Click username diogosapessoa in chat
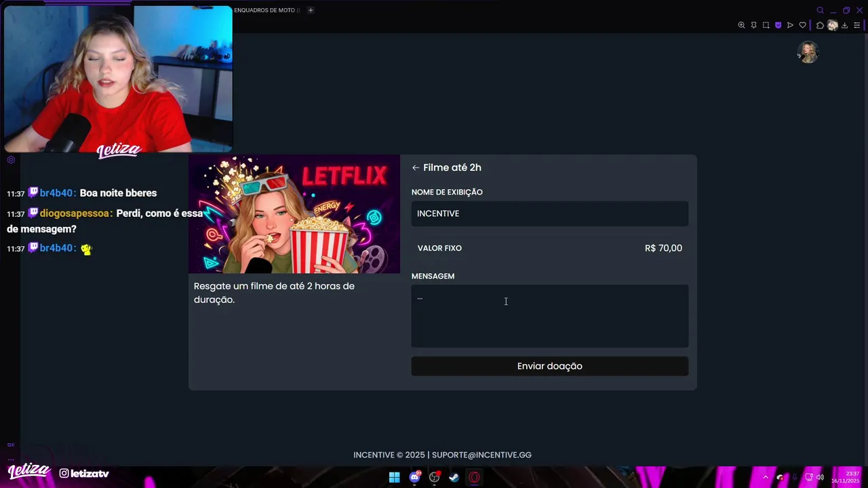The image size is (868, 488). [75, 213]
